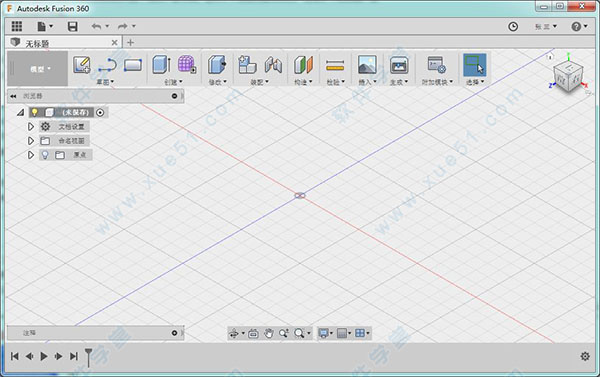Click the construction plane icon

pos(303,65)
